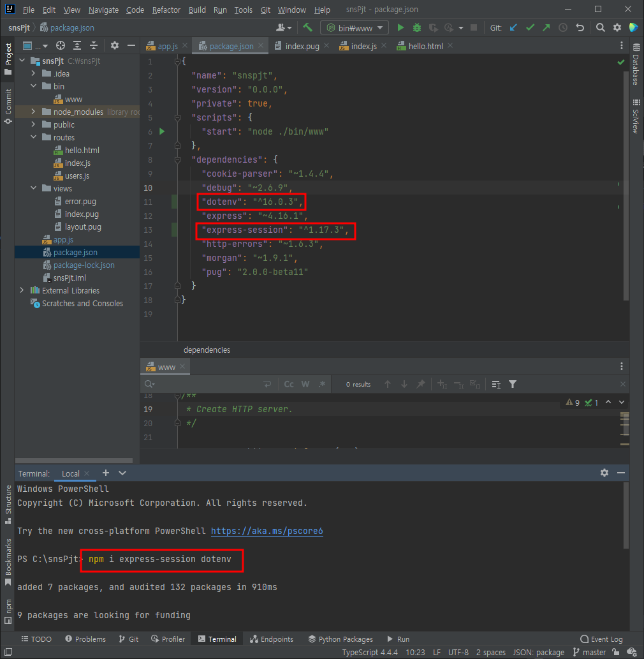The width and height of the screenshot is (644, 659).
Task: Toggle the Commit tool window
Action: point(8,107)
